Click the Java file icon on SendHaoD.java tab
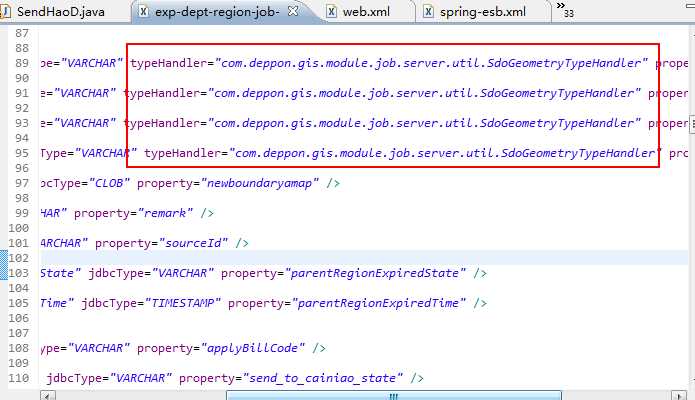Screen dimensions: 695x400 pos(5,11)
